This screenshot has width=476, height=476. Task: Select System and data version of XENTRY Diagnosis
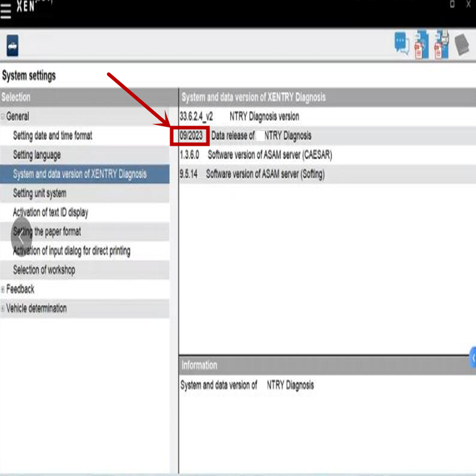pyautogui.click(x=84, y=174)
